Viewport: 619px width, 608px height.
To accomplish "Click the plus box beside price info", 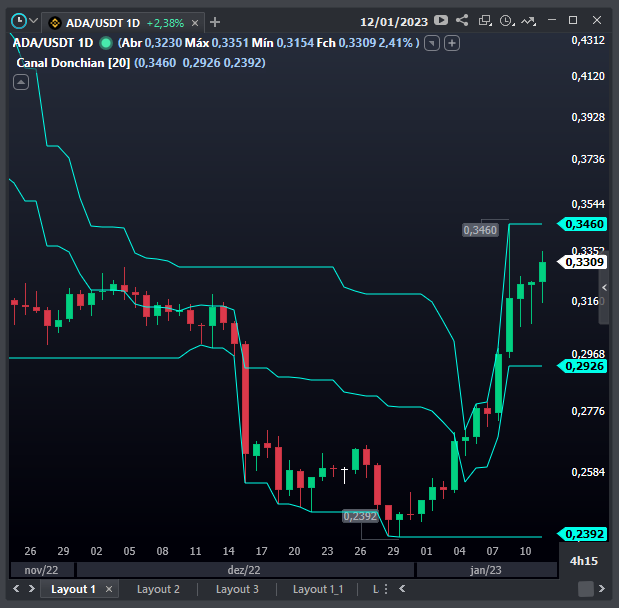I will 452,43.
